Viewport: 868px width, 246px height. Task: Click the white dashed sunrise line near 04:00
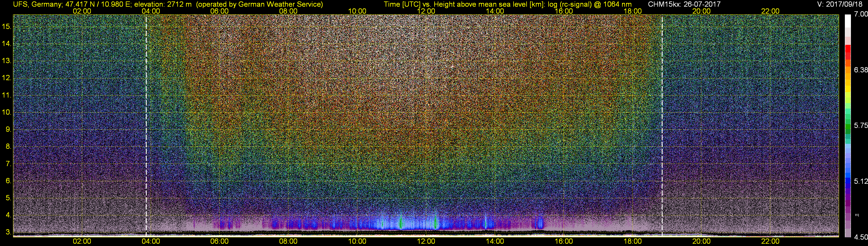tap(146, 125)
